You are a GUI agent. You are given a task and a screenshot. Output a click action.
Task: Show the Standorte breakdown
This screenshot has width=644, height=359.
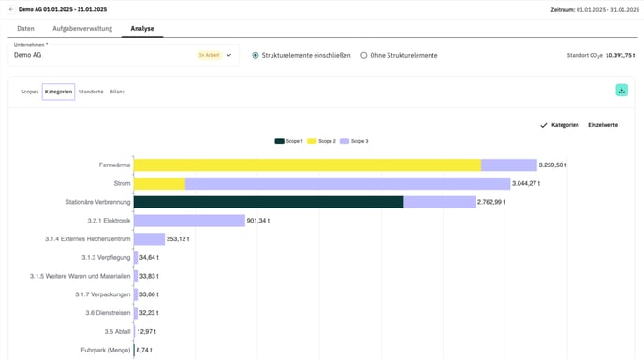point(91,92)
